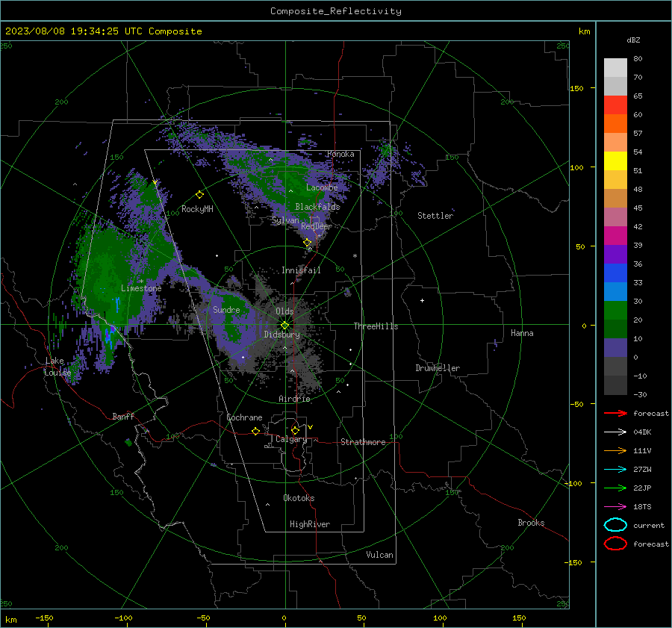Click the yellow diamond marker above Calgary
This screenshot has height=628, width=672.
[x=295, y=430]
